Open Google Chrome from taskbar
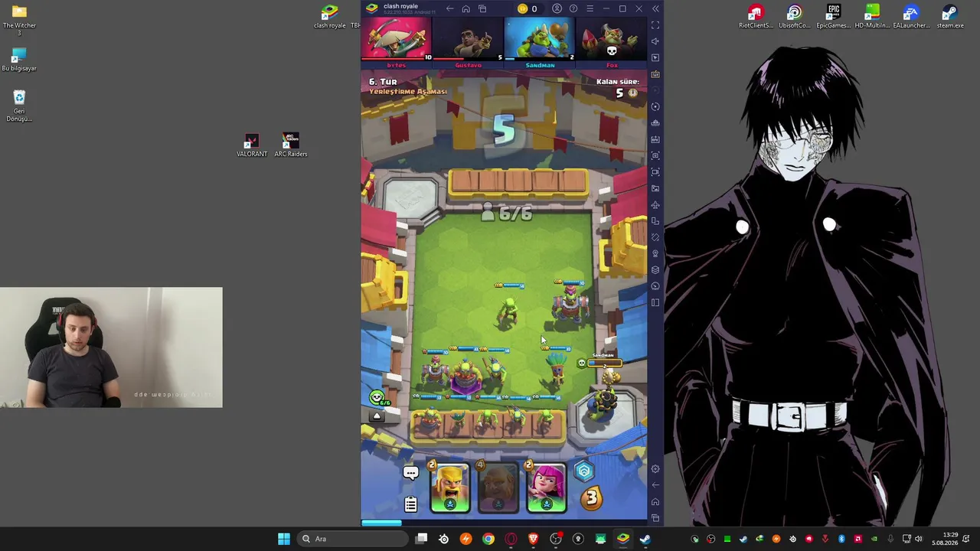This screenshot has height=551, width=980. tap(488, 539)
